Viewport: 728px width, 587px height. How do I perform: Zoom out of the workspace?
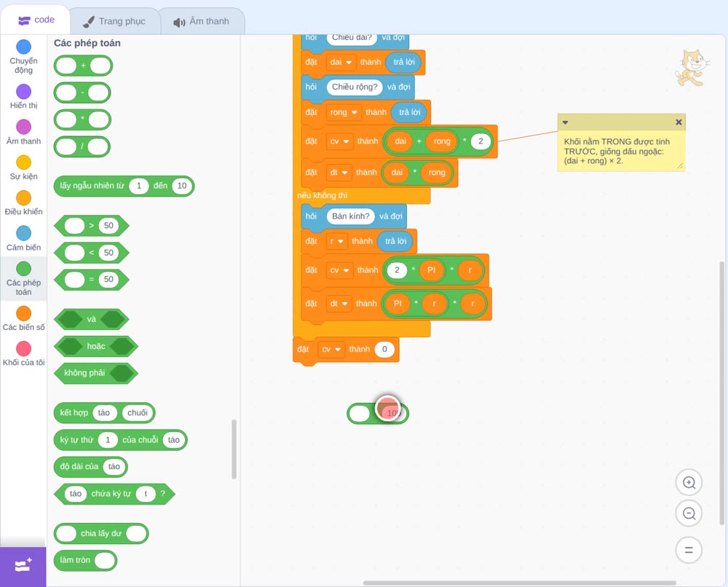click(689, 513)
